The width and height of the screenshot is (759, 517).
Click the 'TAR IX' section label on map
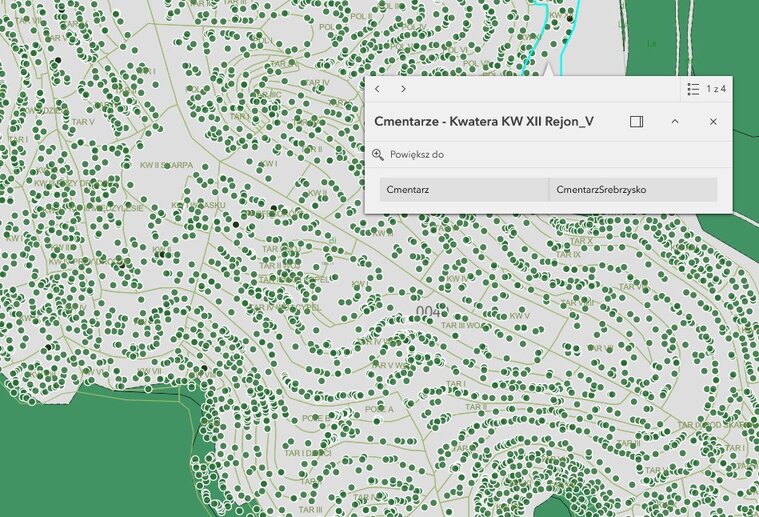click(x=568, y=255)
